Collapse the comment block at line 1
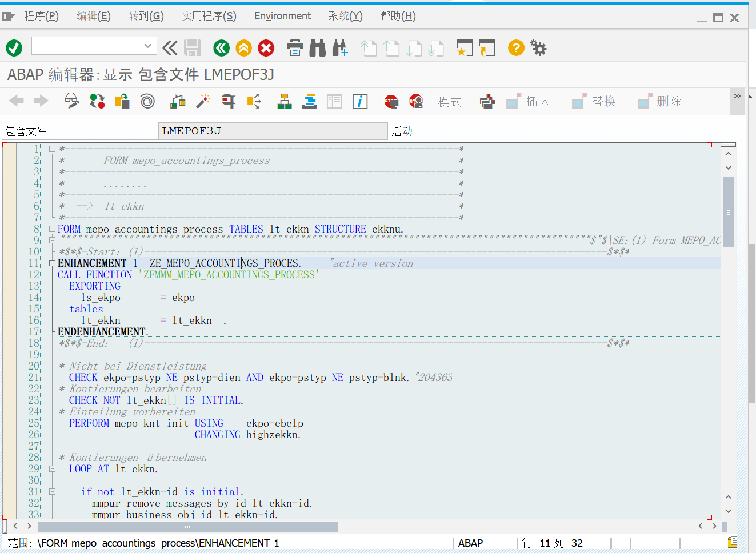 click(52, 149)
